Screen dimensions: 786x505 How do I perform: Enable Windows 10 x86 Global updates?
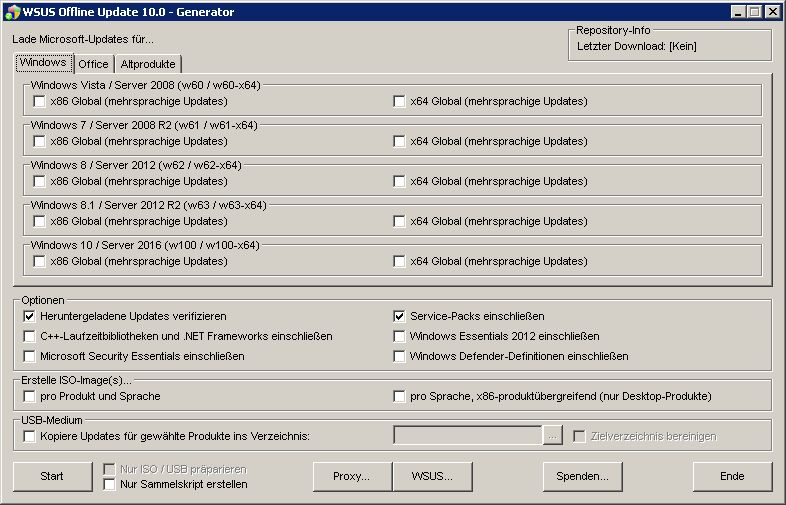click(40, 261)
